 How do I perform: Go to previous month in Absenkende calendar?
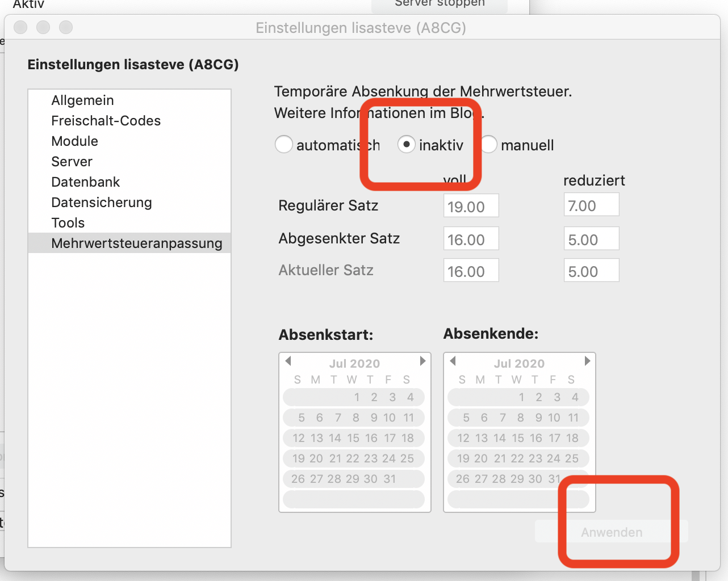453,361
